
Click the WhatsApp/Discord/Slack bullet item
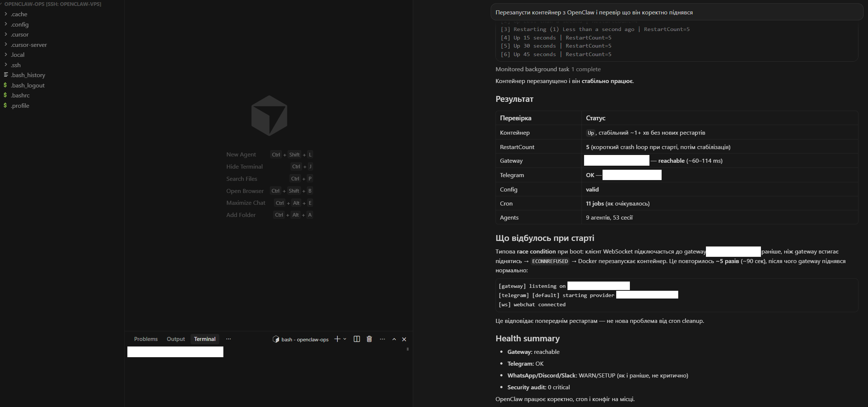[598, 375]
